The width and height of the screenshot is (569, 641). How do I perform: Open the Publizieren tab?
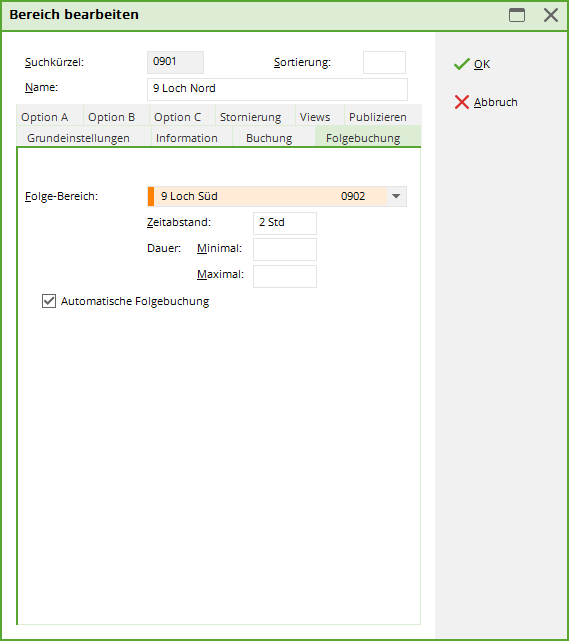click(378, 117)
